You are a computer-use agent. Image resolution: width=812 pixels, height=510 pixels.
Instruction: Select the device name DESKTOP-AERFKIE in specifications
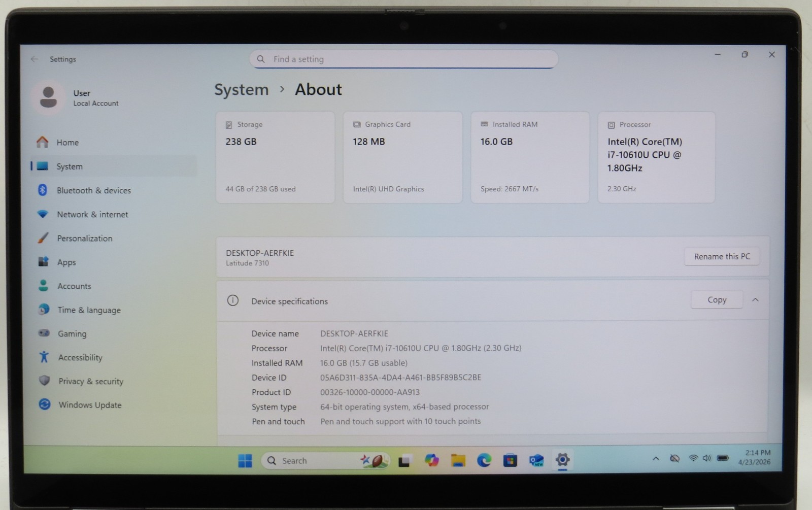[354, 333]
